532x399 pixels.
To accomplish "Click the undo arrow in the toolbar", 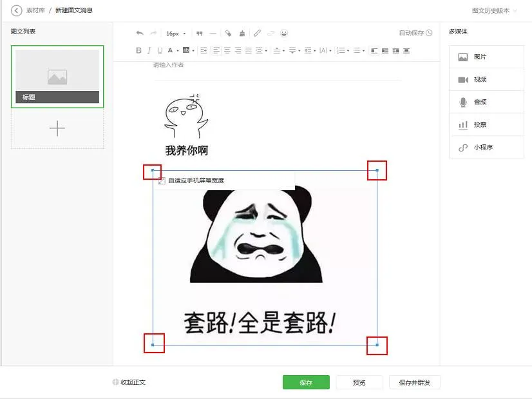I will [x=140, y=34].
